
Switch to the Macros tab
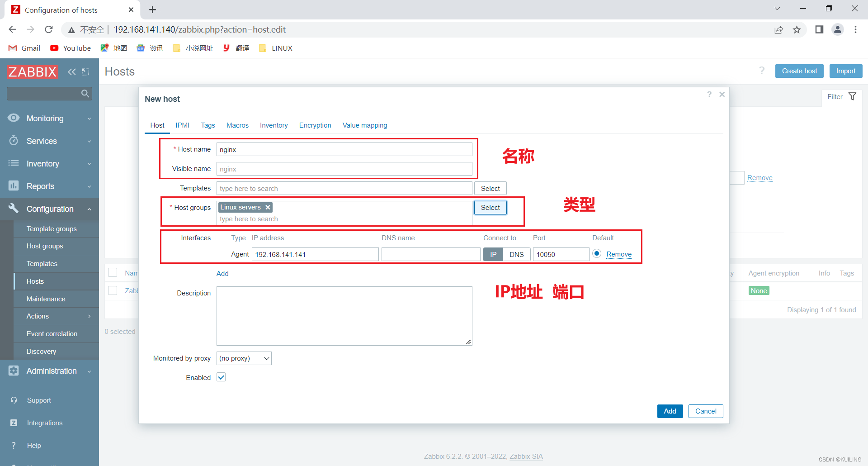237,125
